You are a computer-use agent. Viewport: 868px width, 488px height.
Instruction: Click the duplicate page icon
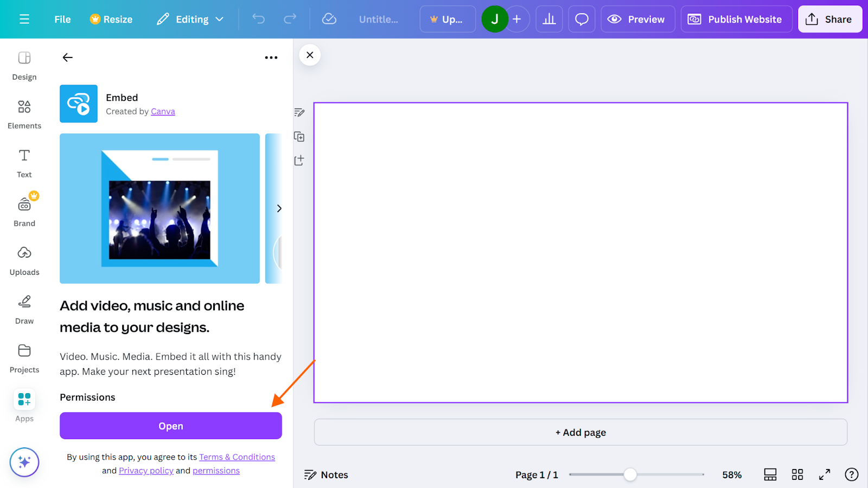coord(299,137)
